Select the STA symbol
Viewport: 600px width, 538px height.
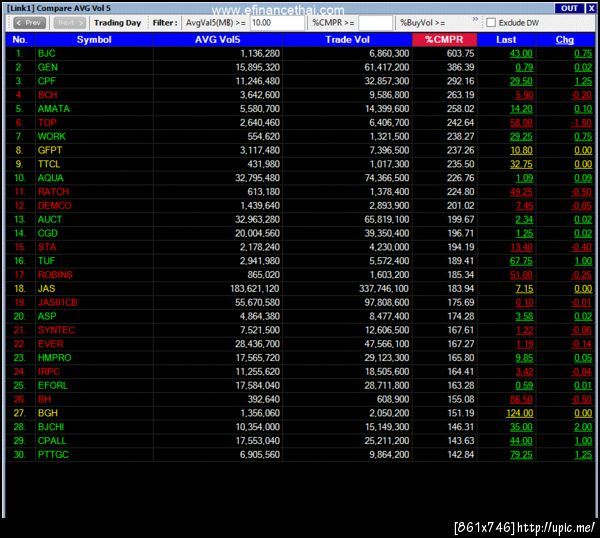pyautogui.click(x=47, y=247)
